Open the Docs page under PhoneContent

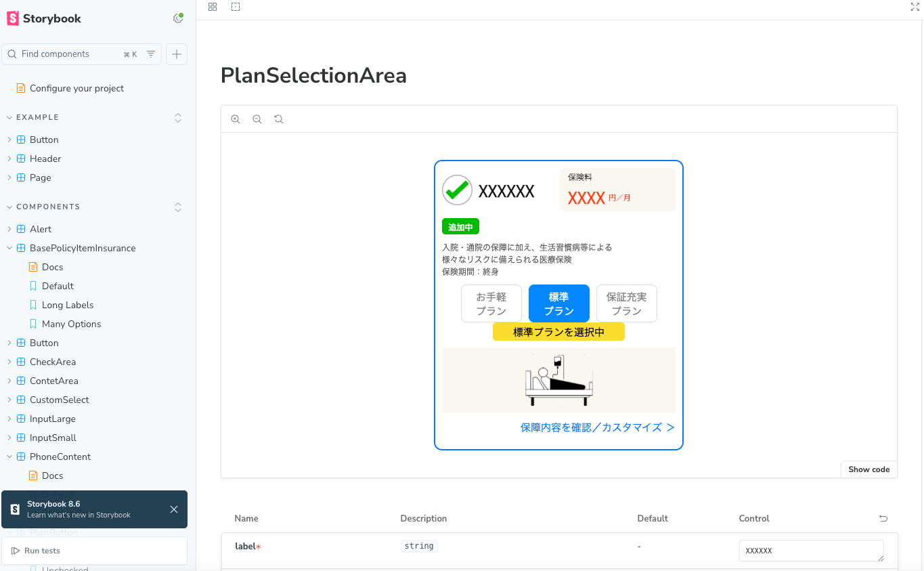coord(51,475)
